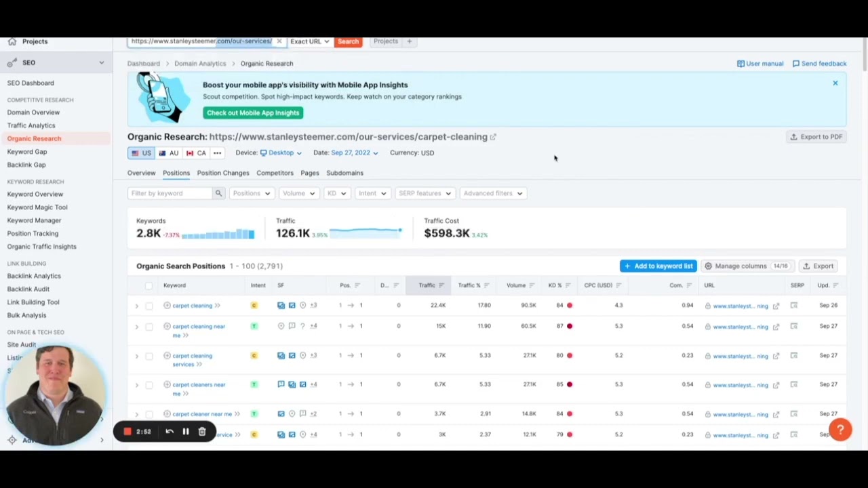The height and width of the screenshot is (488, 868).
Task: Click the orange Search button
Action: point(348,41)
